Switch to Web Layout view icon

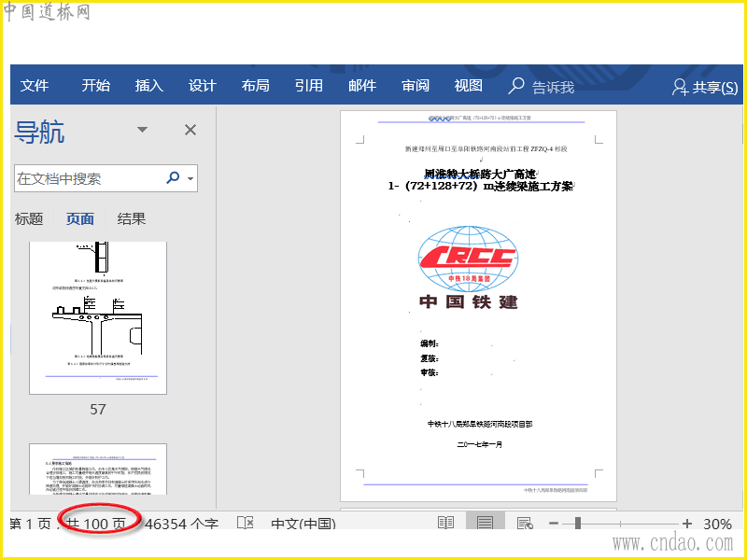[x=525, y=523]
